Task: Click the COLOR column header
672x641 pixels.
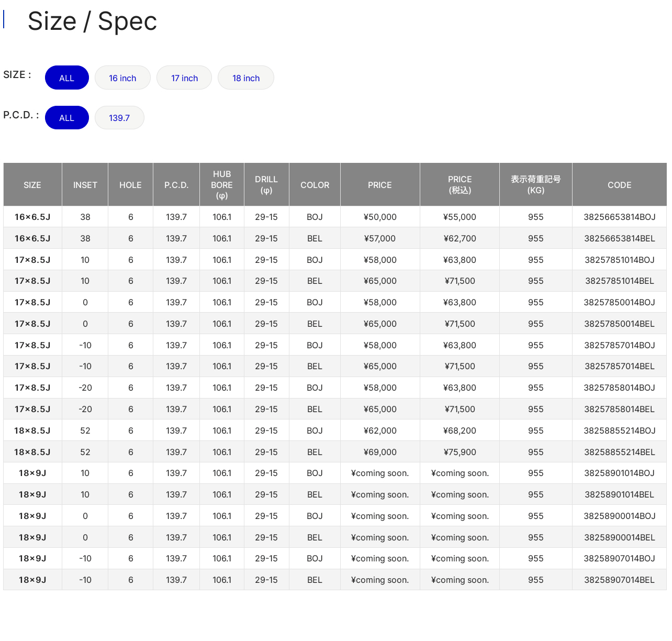Action: click(x=315, y=185)
